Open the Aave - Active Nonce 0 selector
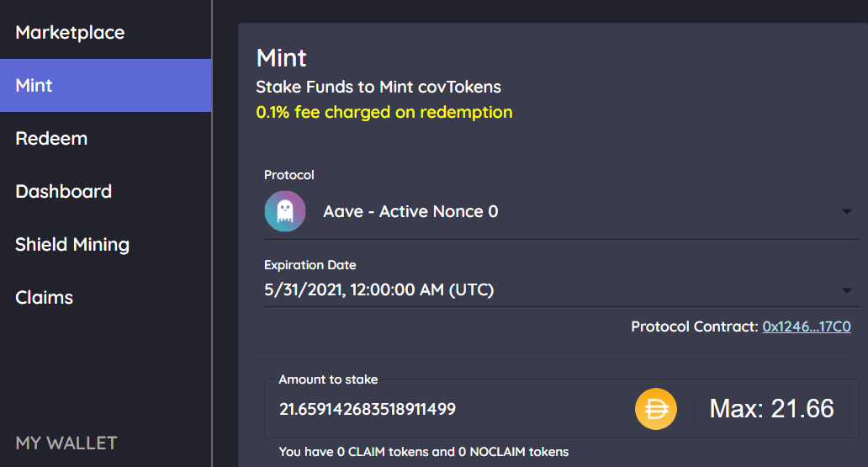Viewport: 868px width, 467px height. [x=561, y=211]
